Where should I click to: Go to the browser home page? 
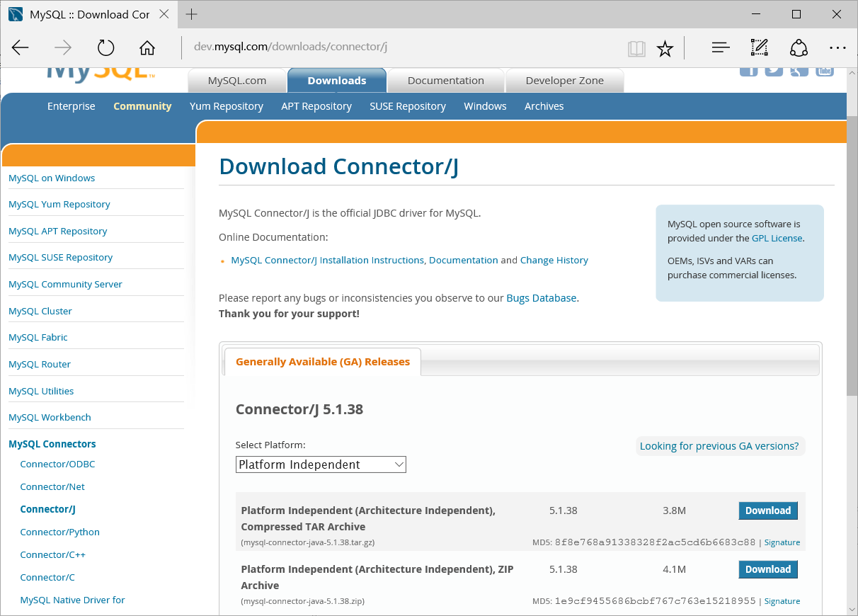[x=147, y=48]
